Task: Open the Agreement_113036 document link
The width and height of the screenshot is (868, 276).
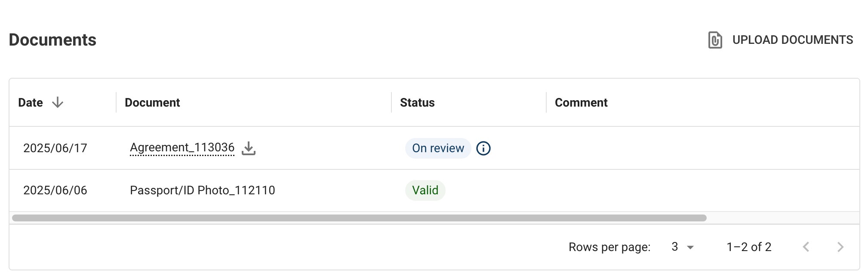Action: (182, 148)
